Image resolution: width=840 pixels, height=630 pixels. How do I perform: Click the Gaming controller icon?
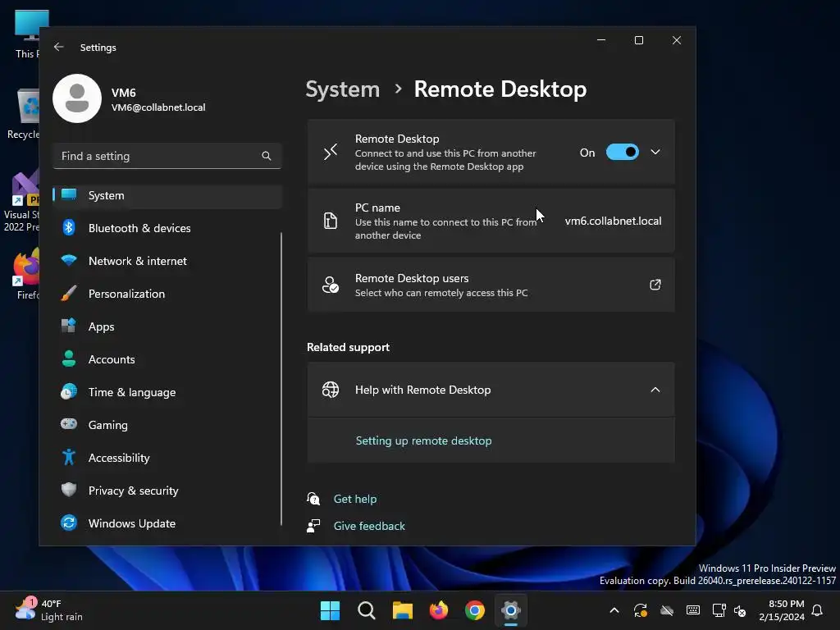point(69,424)
